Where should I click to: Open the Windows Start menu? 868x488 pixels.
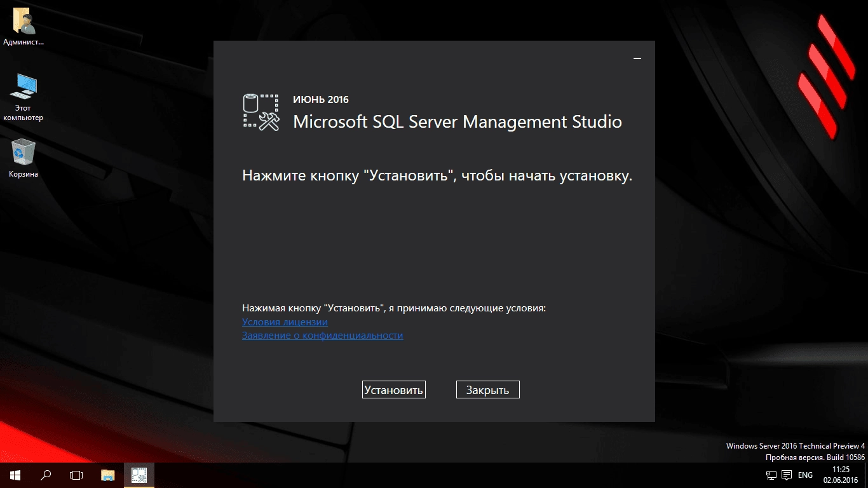(x=15, y=475)
